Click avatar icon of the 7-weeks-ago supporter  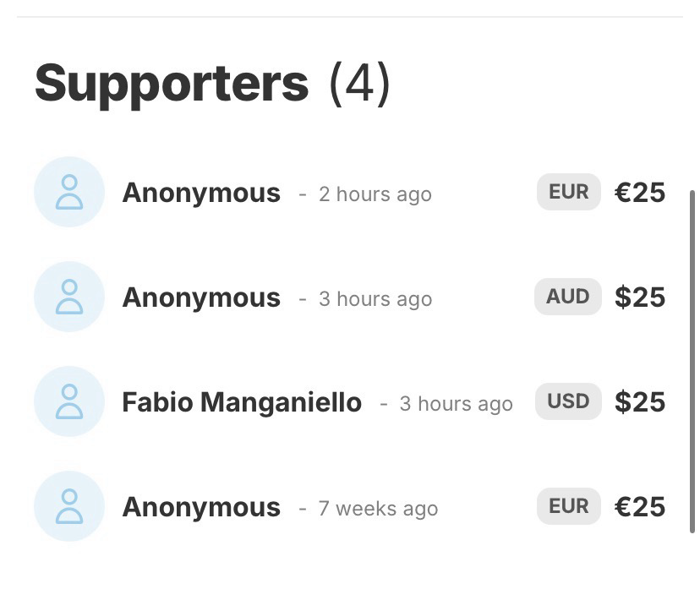pos(69,506)
